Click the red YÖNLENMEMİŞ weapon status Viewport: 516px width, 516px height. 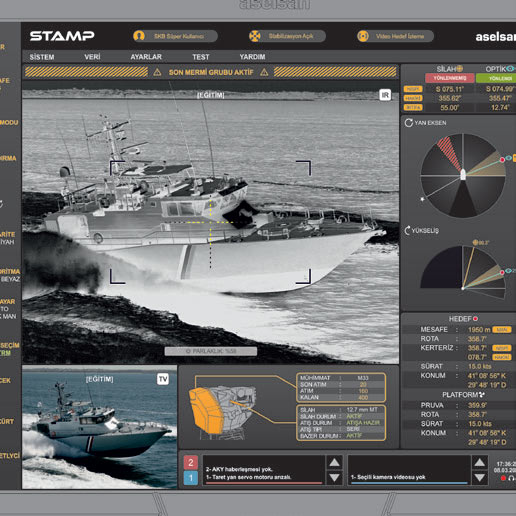tap(450, 78)
